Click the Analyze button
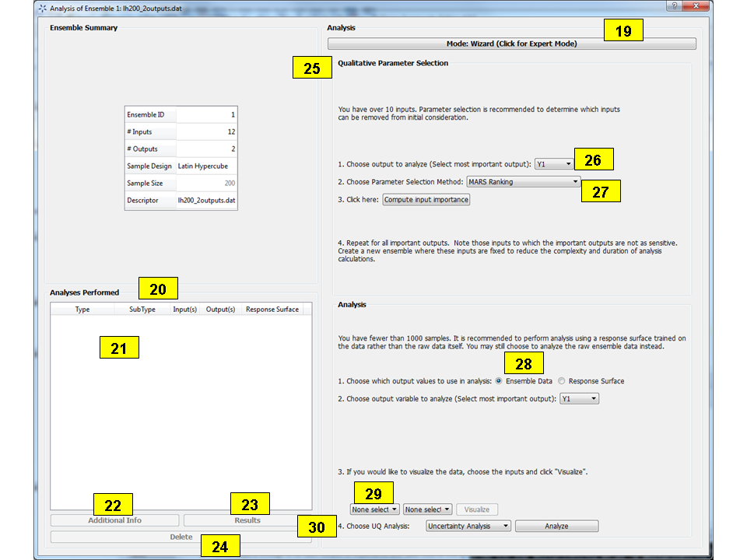Viewport: 747px width, 560px height. click(556, 526)
